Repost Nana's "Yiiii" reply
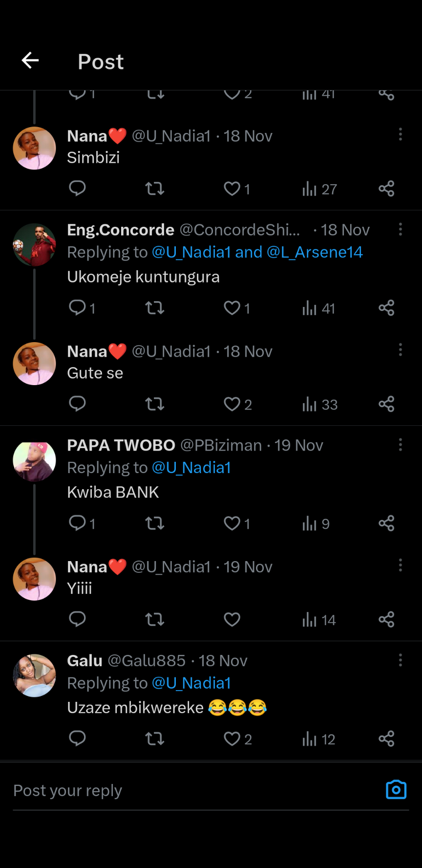The image size is (422, 868). [155, 620]
